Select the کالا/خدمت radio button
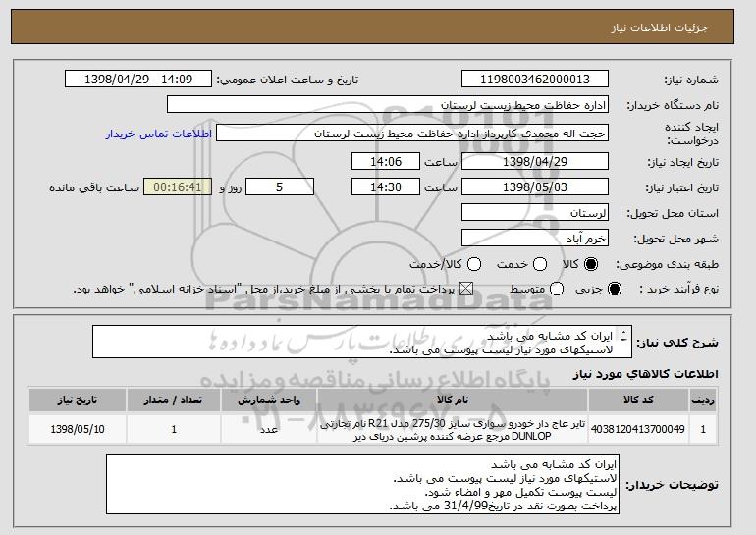This screenshot has height=535, width=756. (474, 264)
